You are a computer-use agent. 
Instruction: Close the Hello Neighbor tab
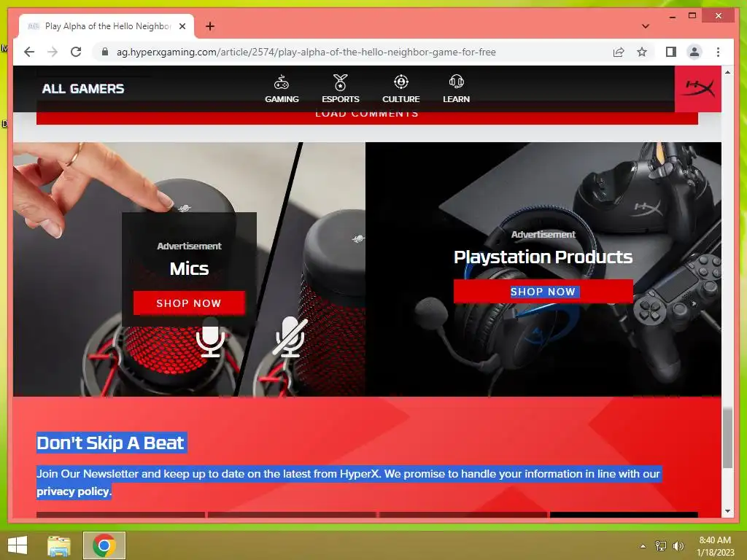point(182,26)
